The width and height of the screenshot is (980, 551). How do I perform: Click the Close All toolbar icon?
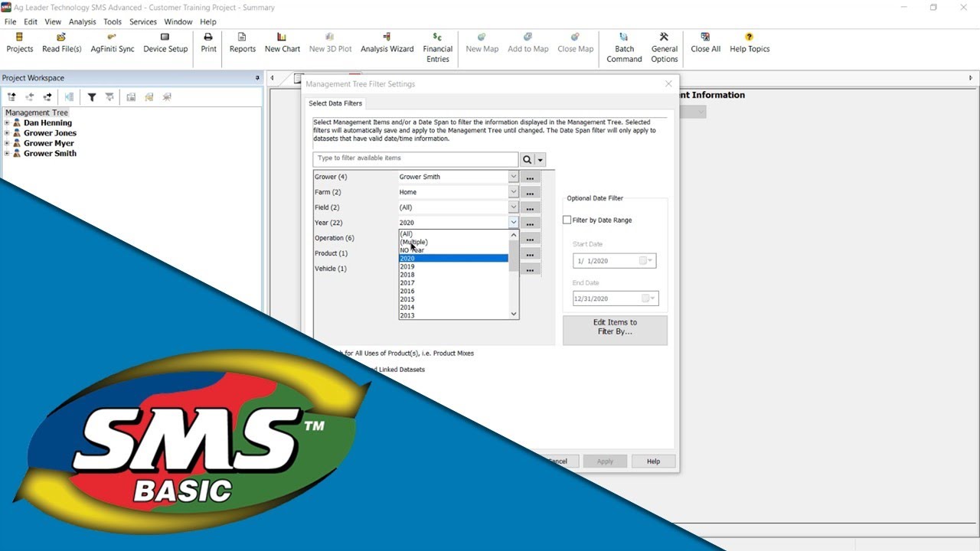point(705,43)
